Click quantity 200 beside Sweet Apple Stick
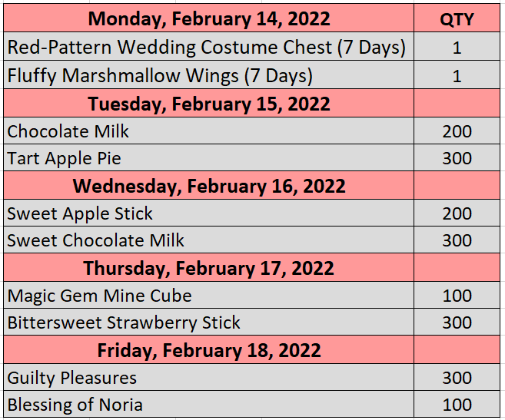This screenshot has width=505, height=420. tap(457, 213)
